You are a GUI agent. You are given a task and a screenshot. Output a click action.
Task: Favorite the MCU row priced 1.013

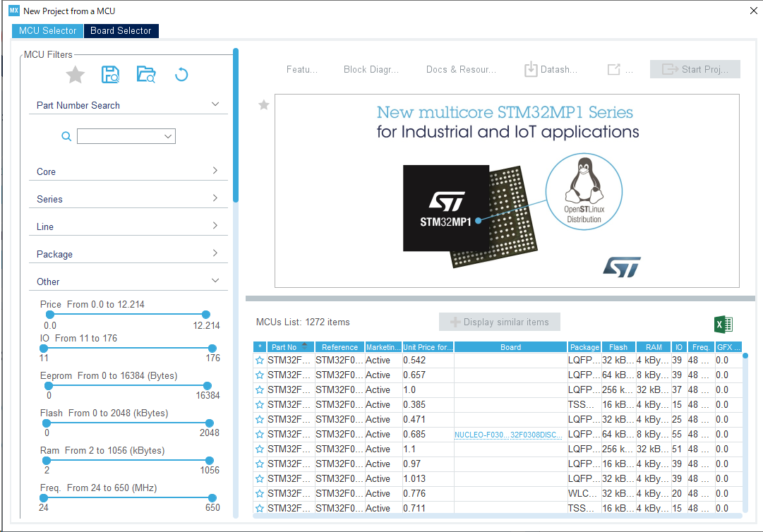[x=260, y=478]
